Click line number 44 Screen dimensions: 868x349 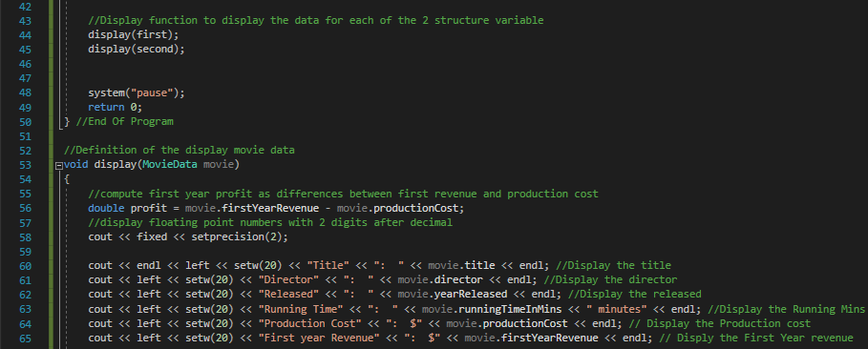26,35
